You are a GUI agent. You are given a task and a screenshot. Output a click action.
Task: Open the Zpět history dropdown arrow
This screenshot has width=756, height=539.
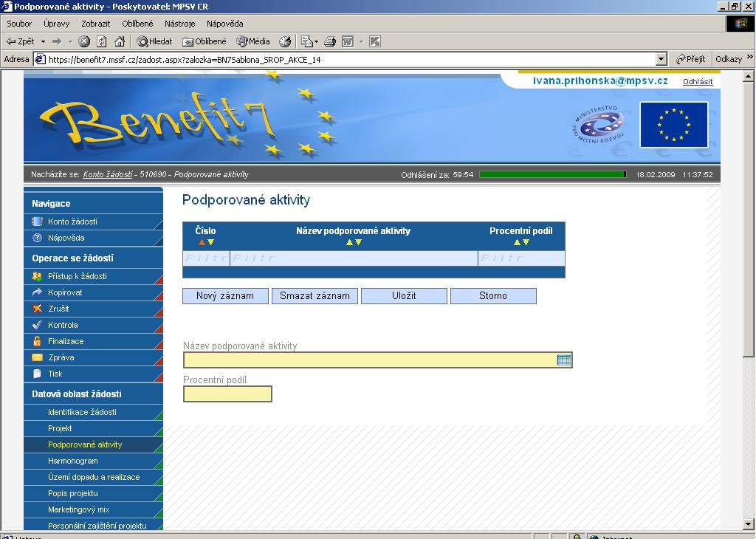click(x=43, y=41)
